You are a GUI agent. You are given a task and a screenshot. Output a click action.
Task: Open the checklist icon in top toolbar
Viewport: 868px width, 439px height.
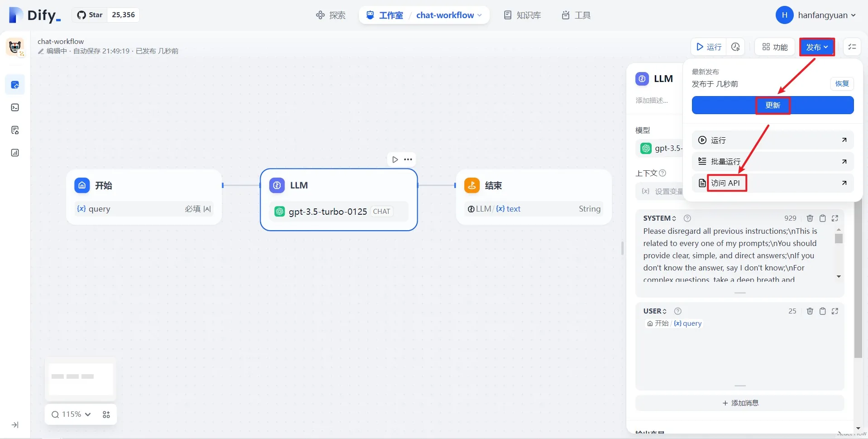(852, 47)
